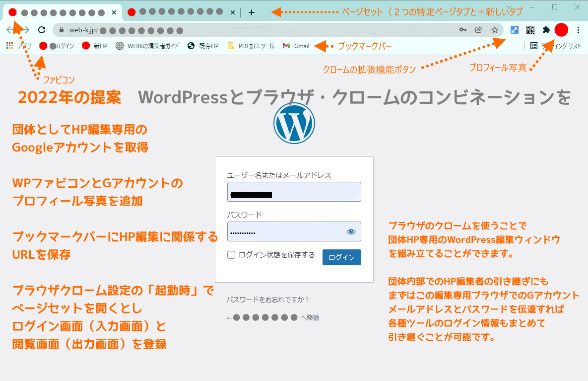Open the Chrome three-dot menu
The image size is (588, 381).
[579, 30]
